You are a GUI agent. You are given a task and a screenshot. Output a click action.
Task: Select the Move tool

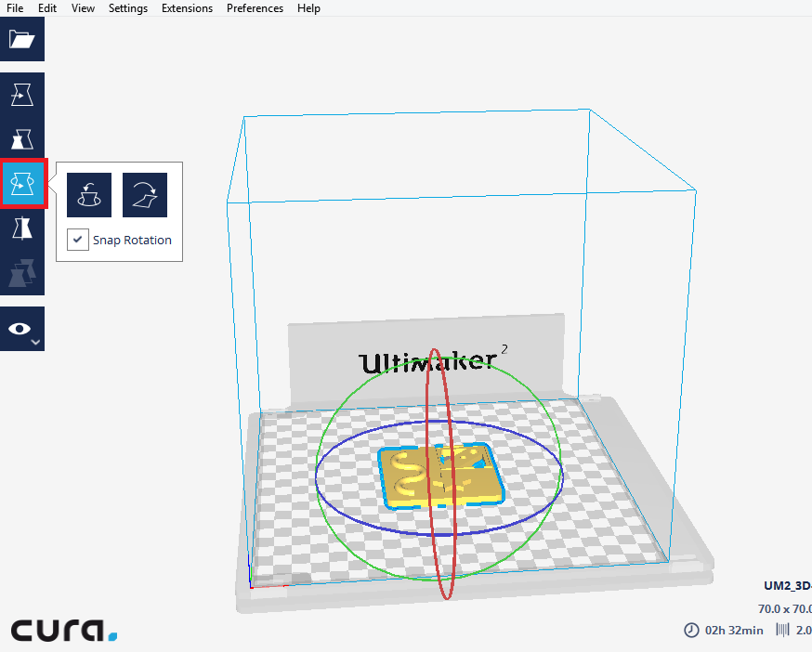[22, 95]
